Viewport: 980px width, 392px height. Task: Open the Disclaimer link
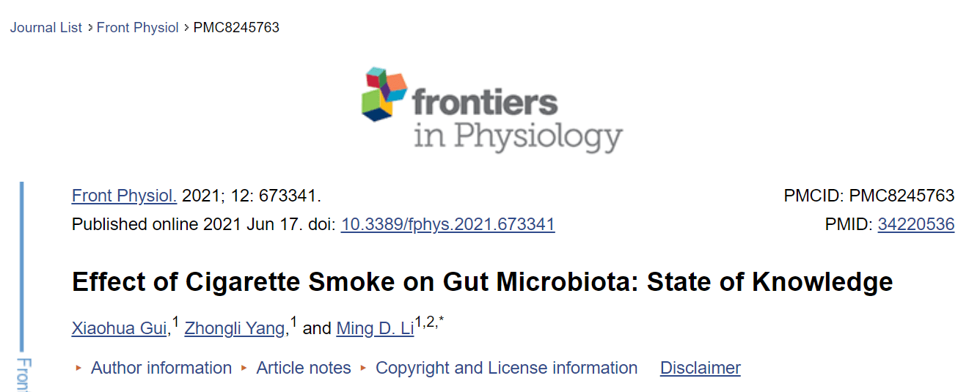pos(701,368)
